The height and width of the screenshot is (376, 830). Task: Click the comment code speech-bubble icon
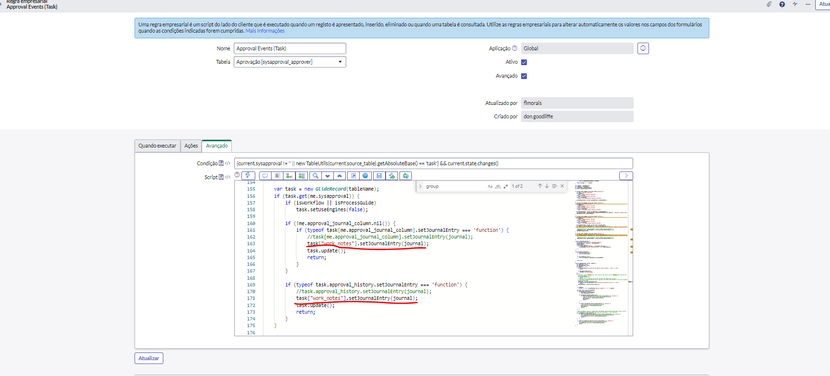point(265,175)
